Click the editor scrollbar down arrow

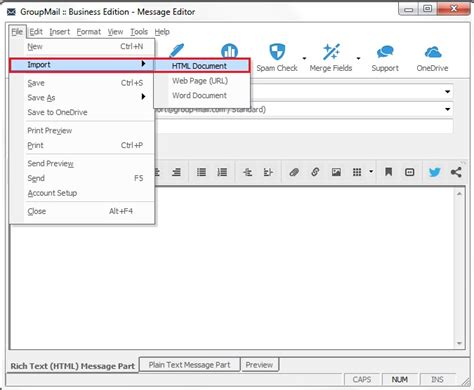[x=459, y=343]
